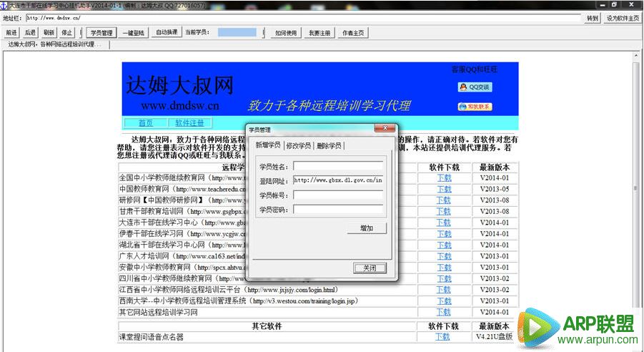Viewport: 644px width, 352px height.
Task: Click the 其它软件 table header
Action: [267, 326]
